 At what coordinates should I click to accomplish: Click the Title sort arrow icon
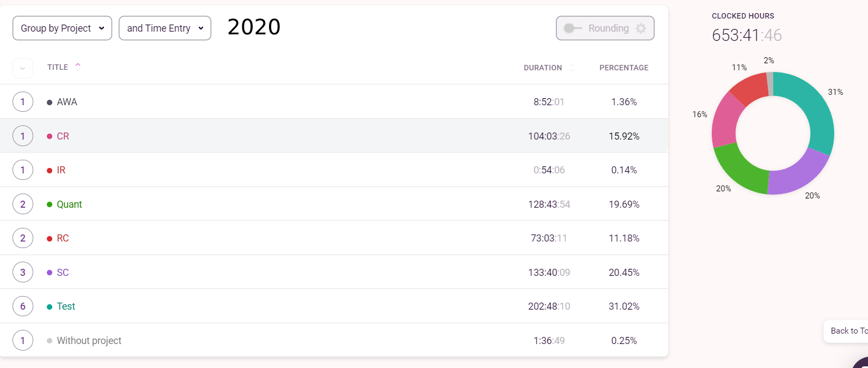coord(78,65)
